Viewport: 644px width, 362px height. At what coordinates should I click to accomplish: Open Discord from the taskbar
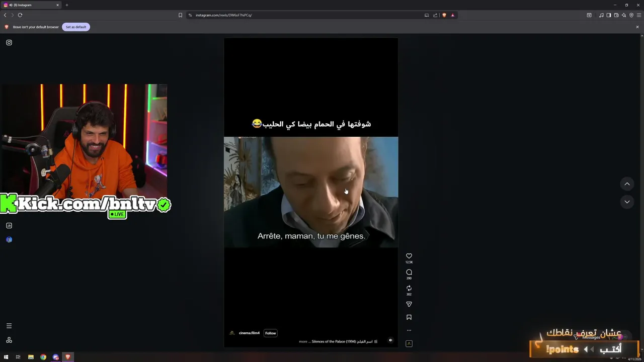pos(55,357)
